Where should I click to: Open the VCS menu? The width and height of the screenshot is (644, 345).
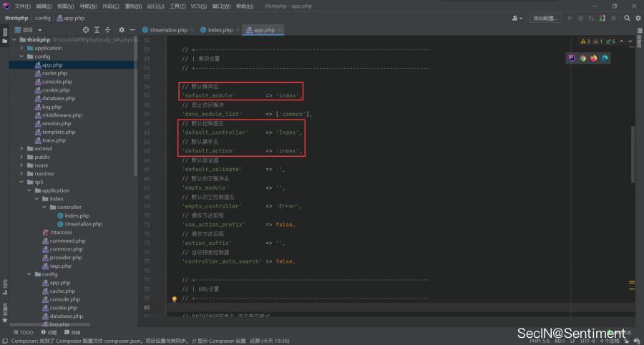(x=198, y=6)
